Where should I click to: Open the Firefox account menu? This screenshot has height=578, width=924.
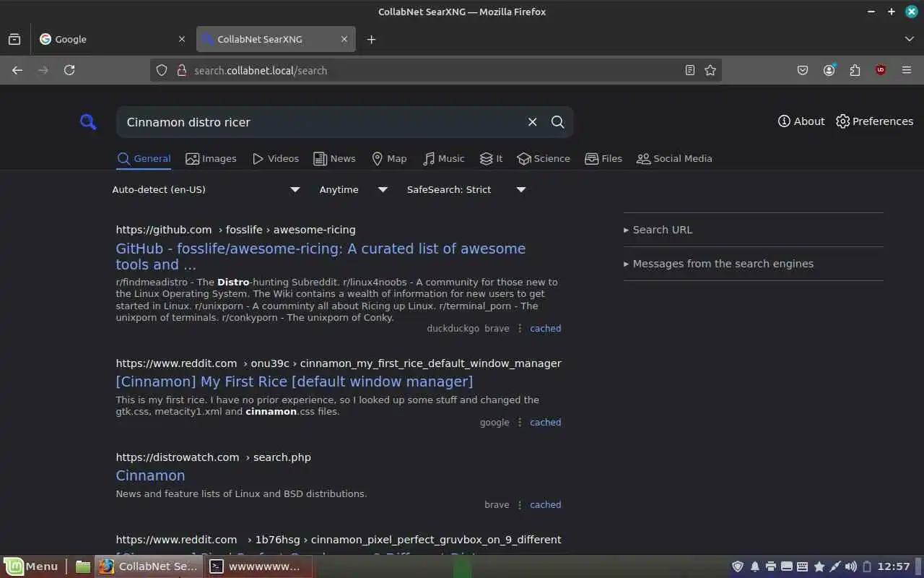tap(829, 70)
